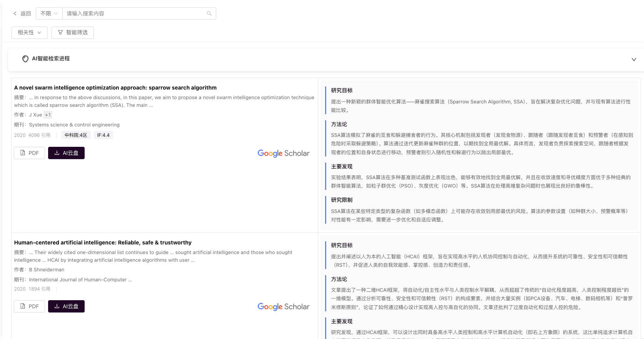Click the IF:4.4 impact factor tag

pyautogui.click(x=103, y=135)
